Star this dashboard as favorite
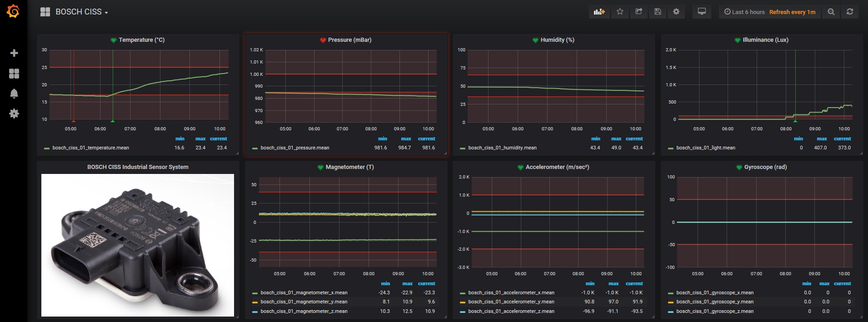The height and width of the screenshot is (322, 868). (620, 12)
